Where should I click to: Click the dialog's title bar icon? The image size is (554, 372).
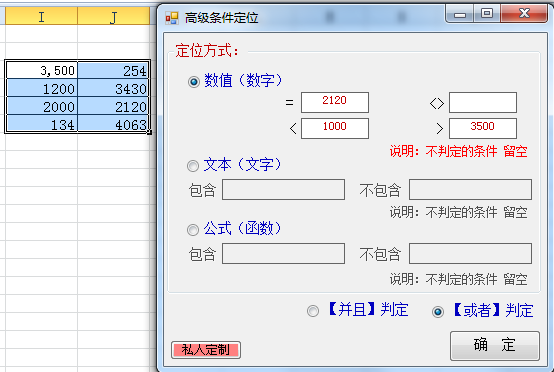[x=172, y=18]
